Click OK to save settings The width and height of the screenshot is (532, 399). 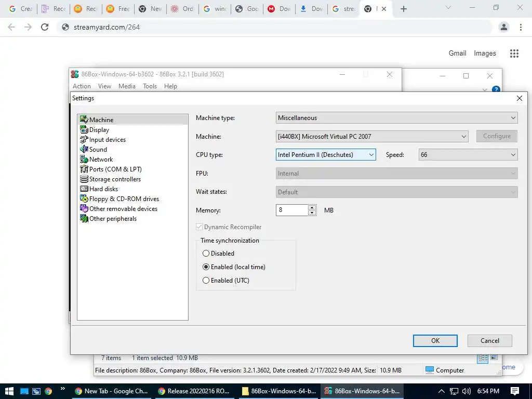click(x=435, y=341)
